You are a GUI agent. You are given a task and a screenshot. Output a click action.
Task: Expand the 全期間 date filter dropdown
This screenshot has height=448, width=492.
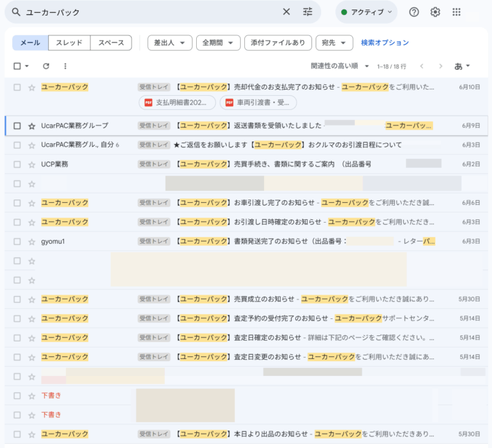click(x=218, y=43)
